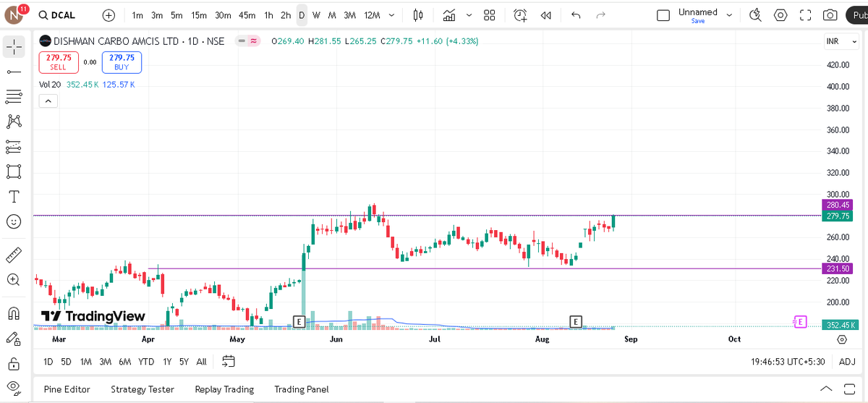Activate the zoom in tool
This screenshot has width=868, height=403.
click(x=14, y=279)
